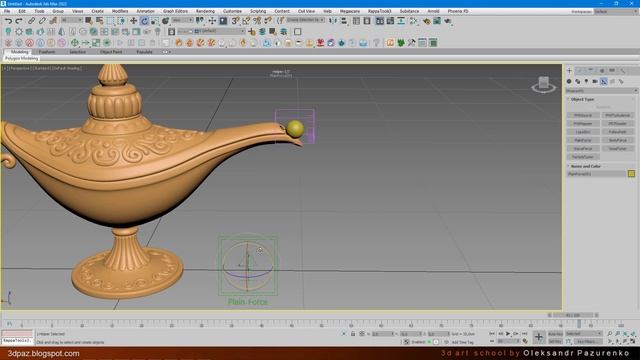Toggle the Selection Lock padlock
This screenshot has width=640, height=360.
coord(353,334)
